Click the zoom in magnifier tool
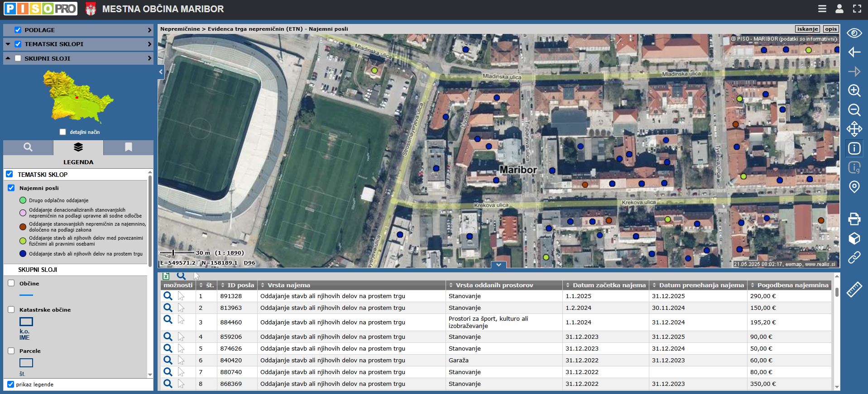868x394 pixels. (x=854, y=90)
